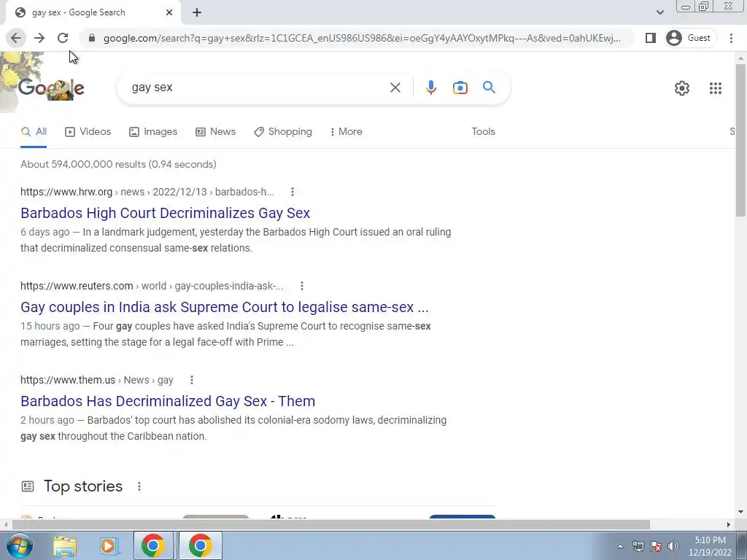
Task: Open the Barbados High Court Decriminalizes result
Action: [166, 213]
